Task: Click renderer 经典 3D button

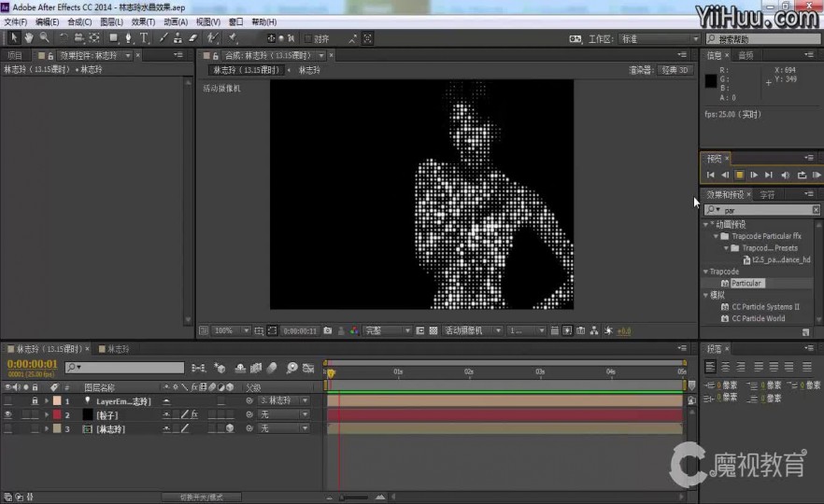Action: click(x=675, y=70)
